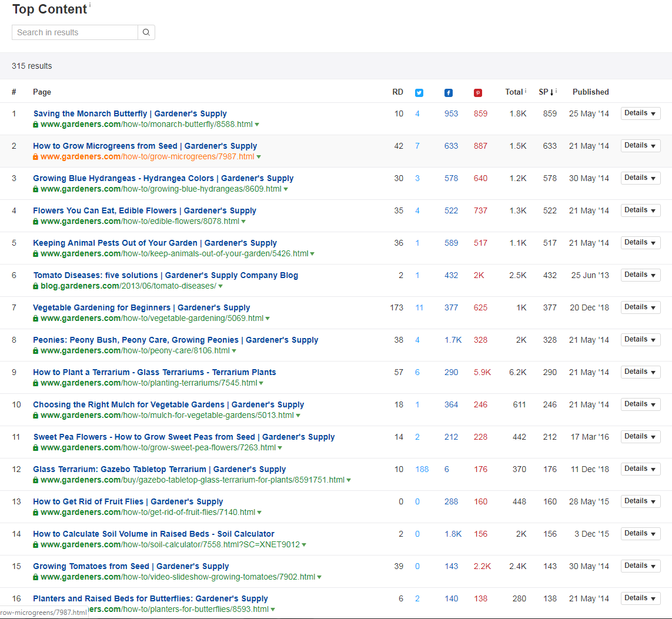This screenshot has width=672, height=619.
Task: Expand URL caret for vegetable-gardening/5069.html
Action: pyautogui.click(x=268, y=319)
